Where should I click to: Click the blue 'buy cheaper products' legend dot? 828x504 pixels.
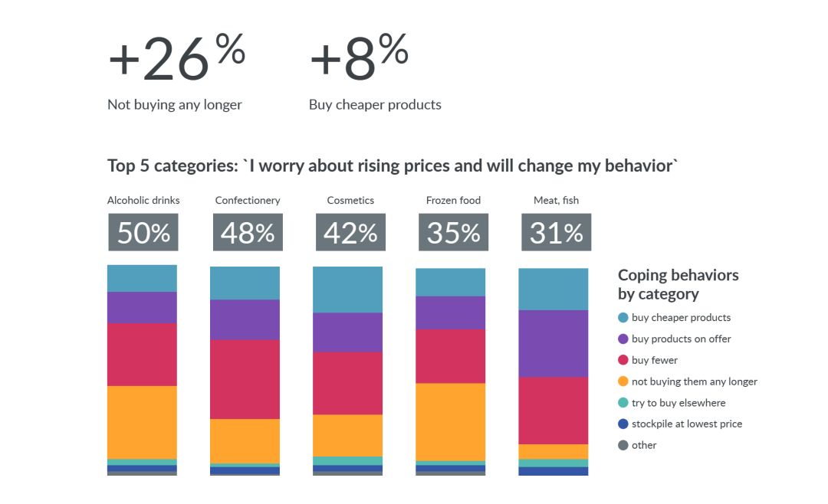[623, 318]
